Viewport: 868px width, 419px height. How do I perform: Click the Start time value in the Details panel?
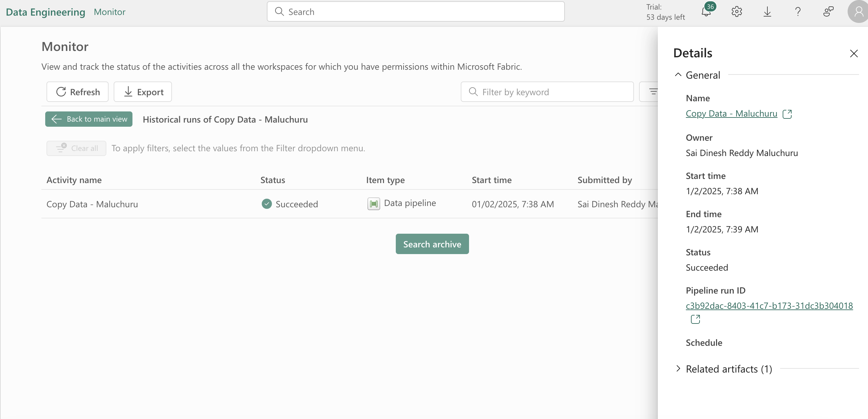tap(722, 191)
